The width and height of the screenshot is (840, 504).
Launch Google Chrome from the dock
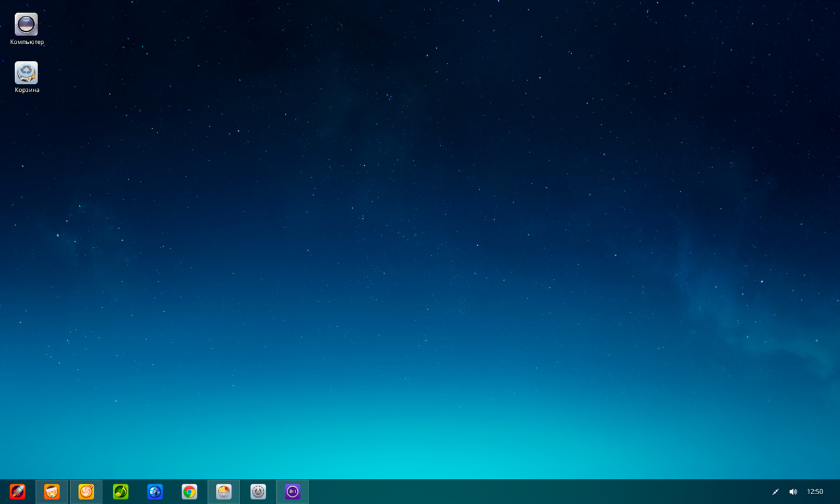click(190, 492)
